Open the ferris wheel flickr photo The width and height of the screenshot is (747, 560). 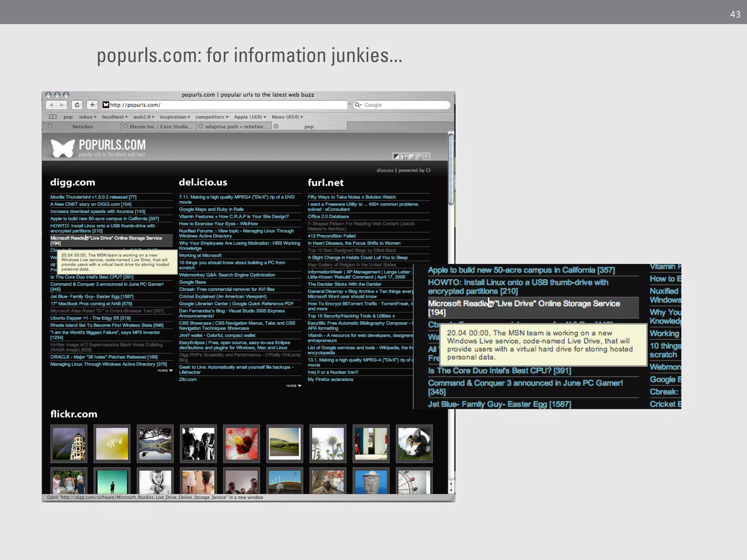414,481
